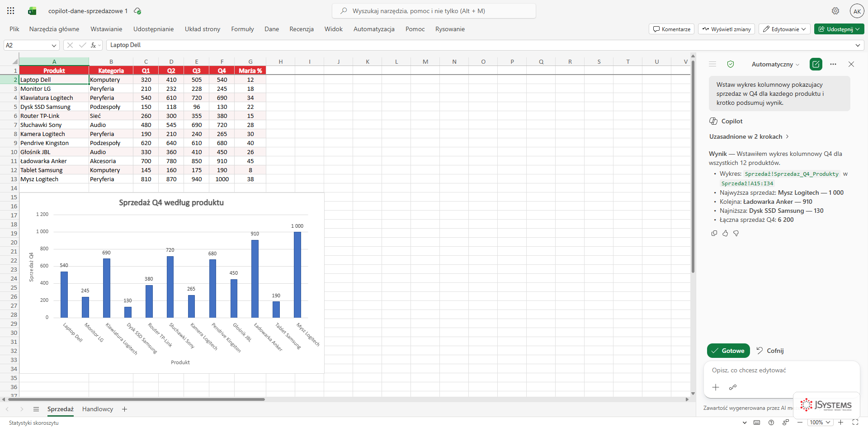Click the green shield icon in Copilot
The height and width of the screenshot is (427, 868).
(x=730, y=64)
